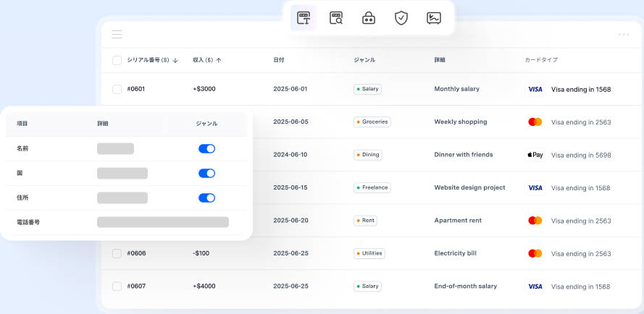Open the hamburger menu icon
644x314 pixels.
coord(117,34)
